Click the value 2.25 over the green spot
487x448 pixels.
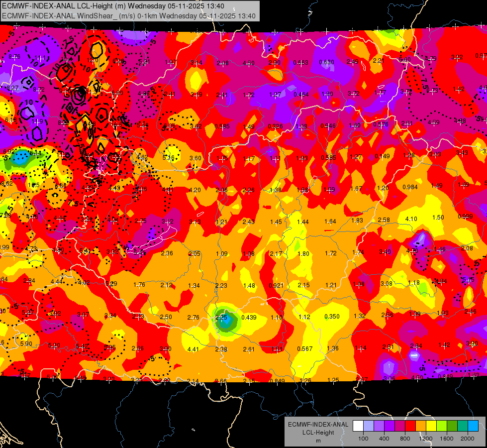coord(221,318)
